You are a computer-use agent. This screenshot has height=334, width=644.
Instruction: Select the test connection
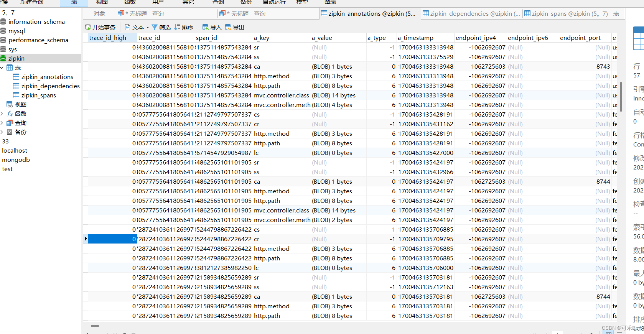[7, 169]
